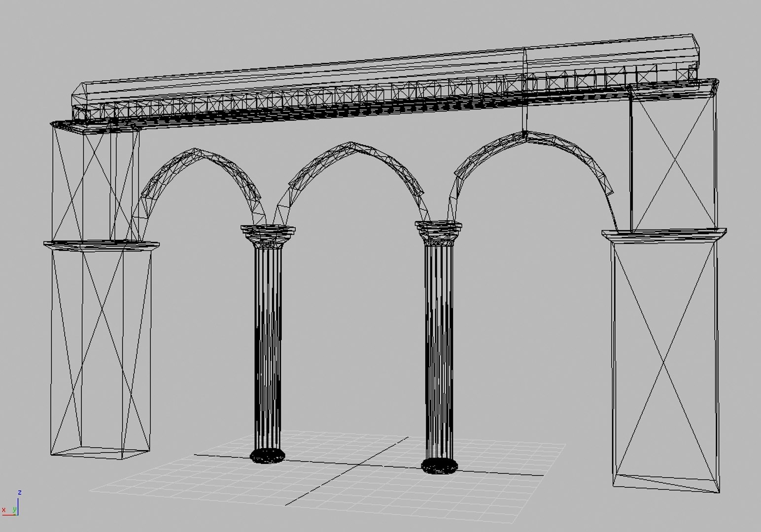Select the left fluted column shaft
The height and width of the screenshot is (532, 761).
[268, 348]
